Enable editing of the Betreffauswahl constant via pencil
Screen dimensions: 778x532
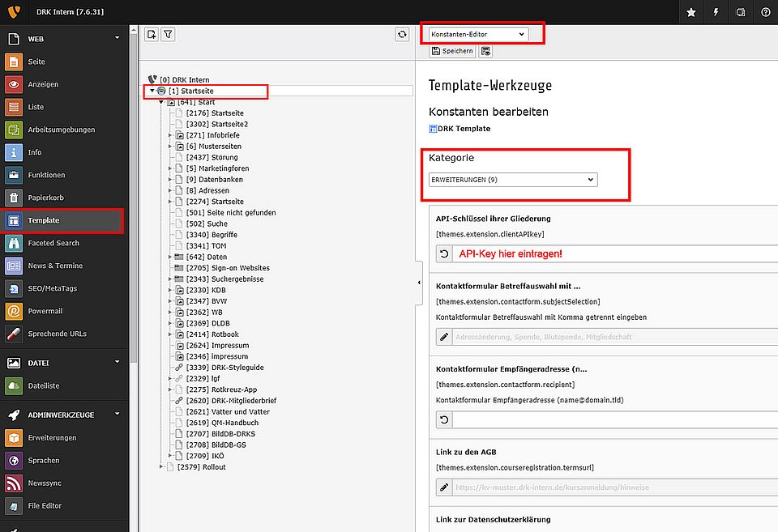tap(444, 336)
